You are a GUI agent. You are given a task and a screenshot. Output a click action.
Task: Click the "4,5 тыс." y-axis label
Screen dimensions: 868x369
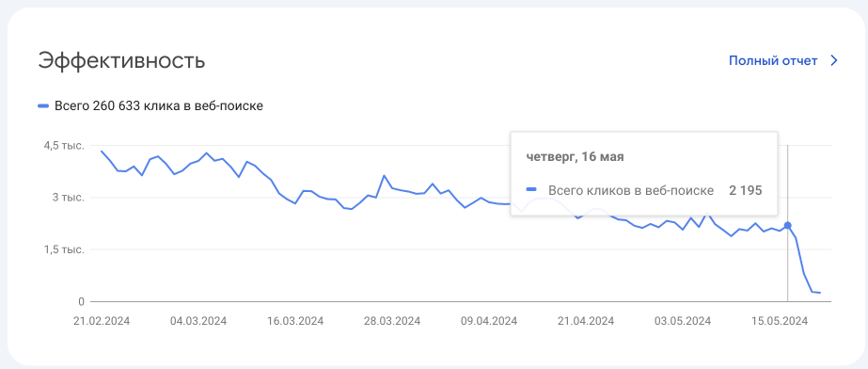point(64,146)
